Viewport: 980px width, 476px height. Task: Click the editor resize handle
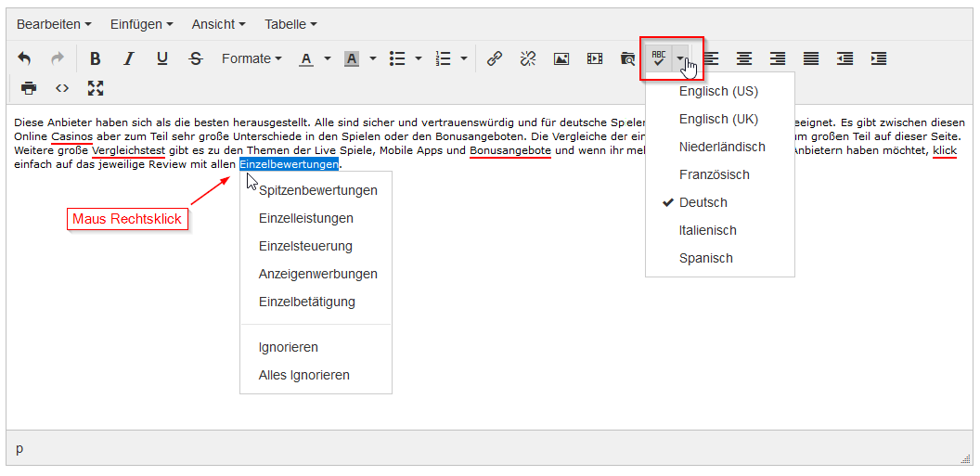pos(965,457)
